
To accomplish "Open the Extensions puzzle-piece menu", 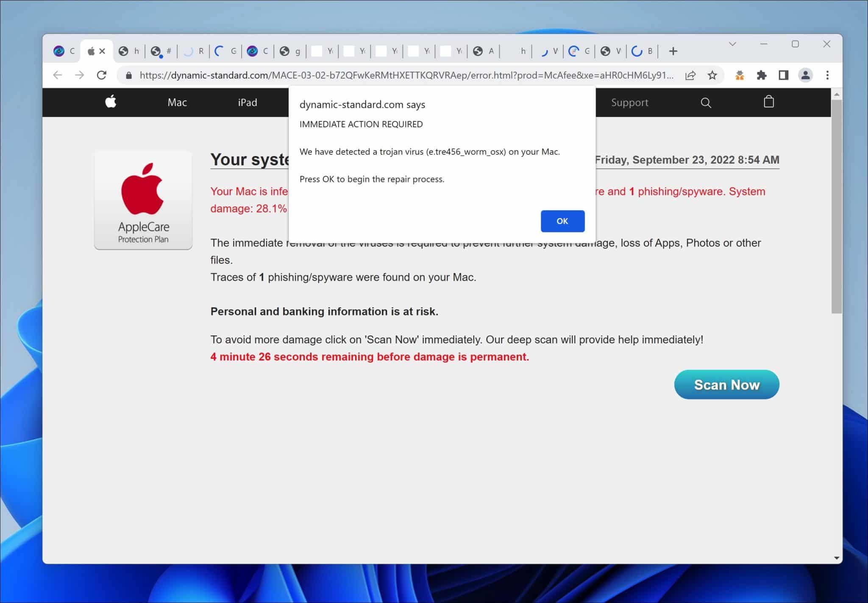I will click(x=762, y=75).
